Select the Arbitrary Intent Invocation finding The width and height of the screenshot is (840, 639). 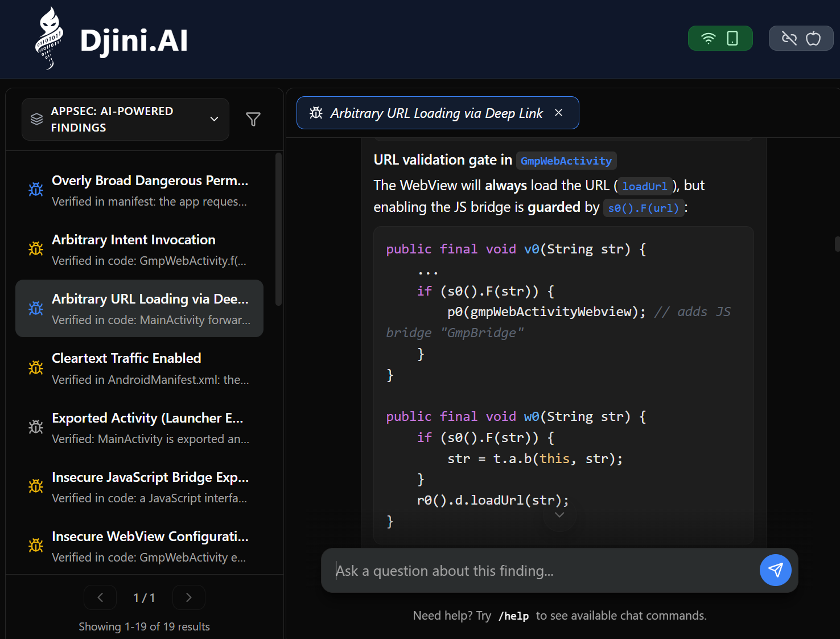[139, 249]
